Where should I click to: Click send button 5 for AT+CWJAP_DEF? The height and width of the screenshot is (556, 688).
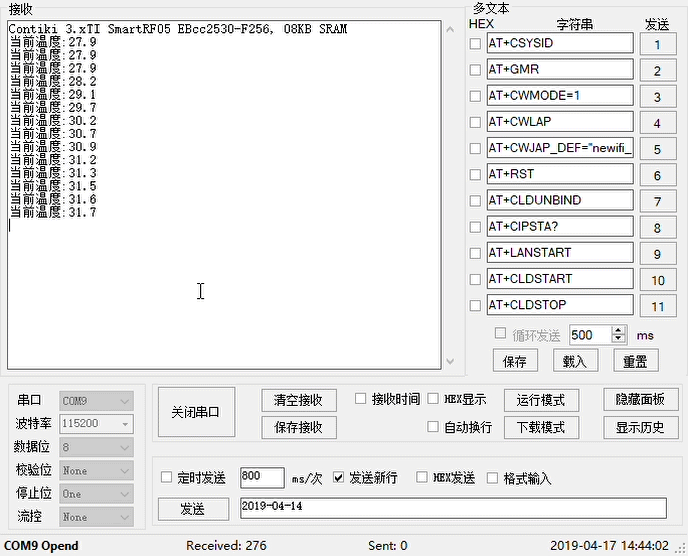tap(657, 149)
